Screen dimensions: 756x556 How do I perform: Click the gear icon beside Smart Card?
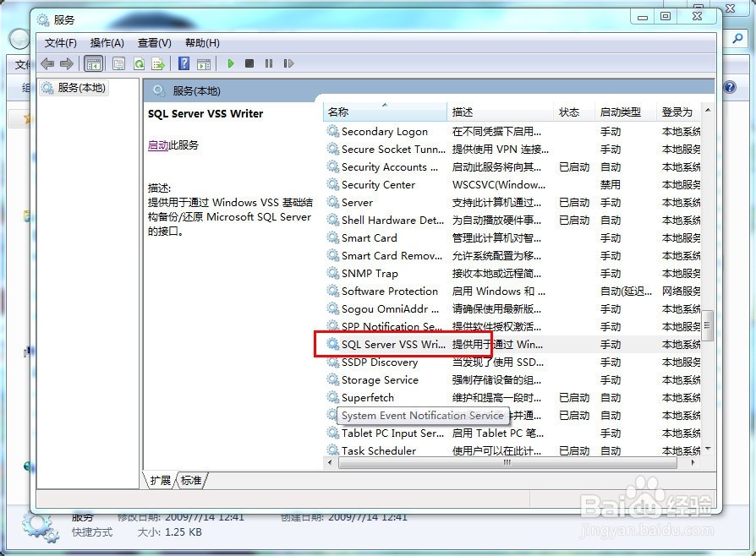[332, 237]
